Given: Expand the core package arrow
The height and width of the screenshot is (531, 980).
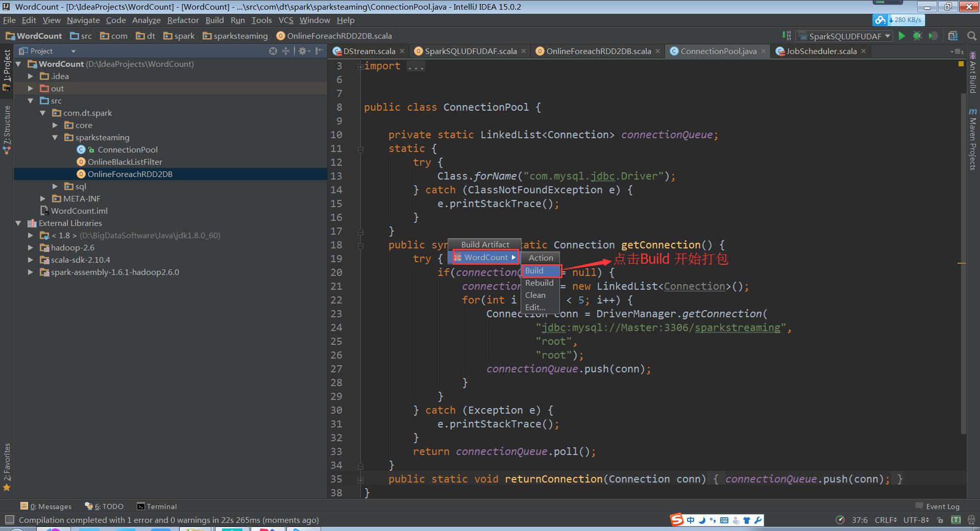Looking at the screenshot, I should point(55,125).
